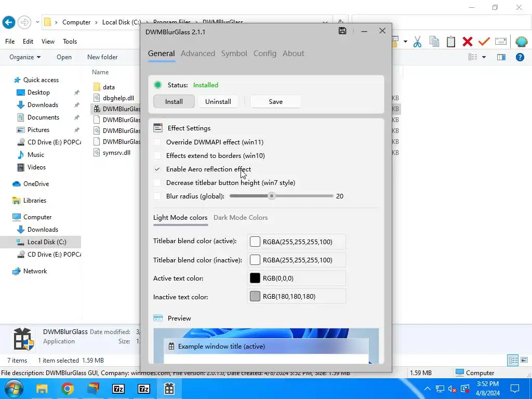Click the DWMBlurGlass icon on taskbar
This screenshot has height=399, width=532.
tap(169, 389)
